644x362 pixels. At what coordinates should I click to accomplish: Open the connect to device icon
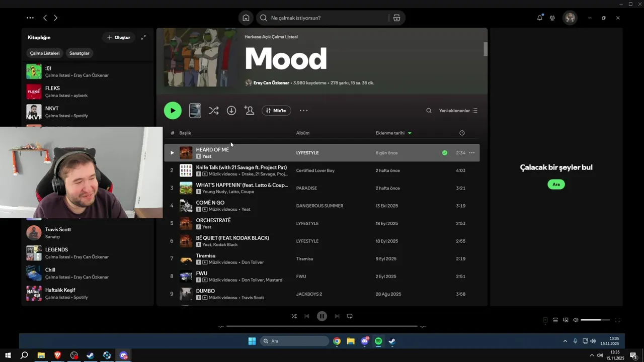pyautogui.click(x=566, y=320)
